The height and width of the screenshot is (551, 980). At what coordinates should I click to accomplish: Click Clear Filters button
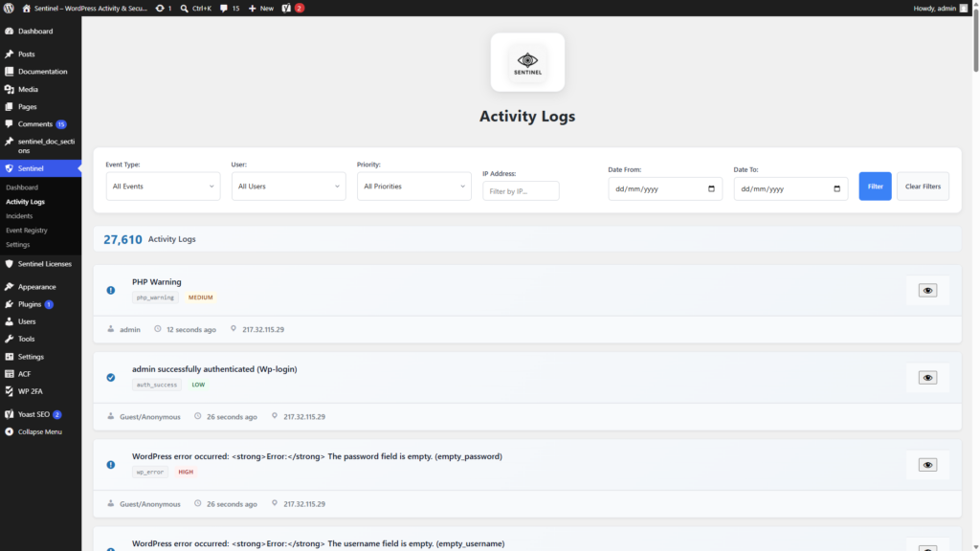click(923, 187)
